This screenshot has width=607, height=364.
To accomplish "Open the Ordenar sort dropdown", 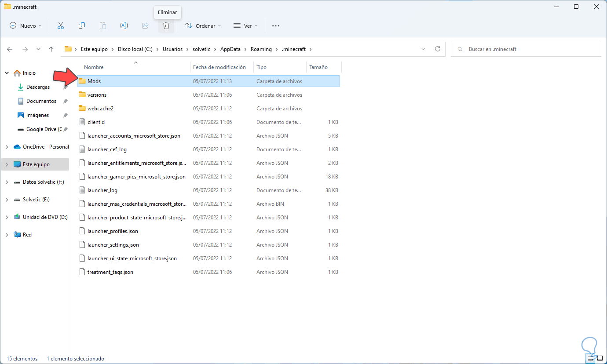I will coord(203,26).
